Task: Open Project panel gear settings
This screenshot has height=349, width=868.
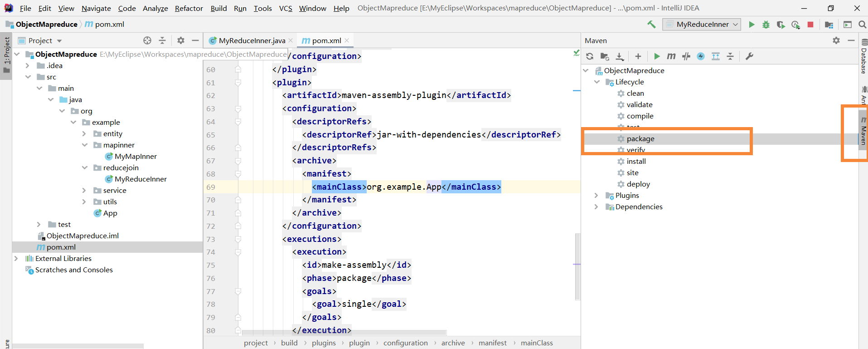Action: click(x=181, y=40)
